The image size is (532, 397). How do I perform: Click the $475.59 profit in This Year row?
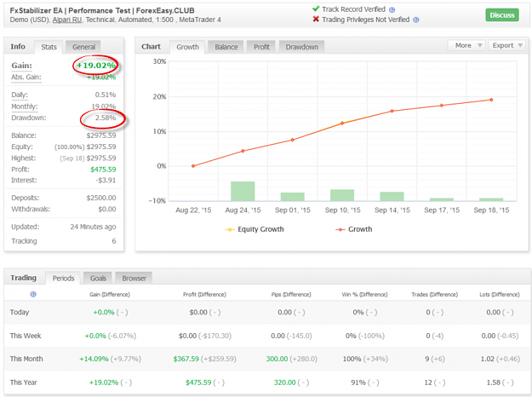coord(198,383)
